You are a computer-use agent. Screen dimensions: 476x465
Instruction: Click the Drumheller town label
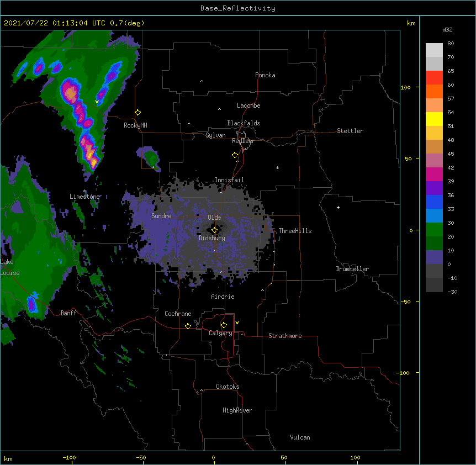tap(352, 269)
